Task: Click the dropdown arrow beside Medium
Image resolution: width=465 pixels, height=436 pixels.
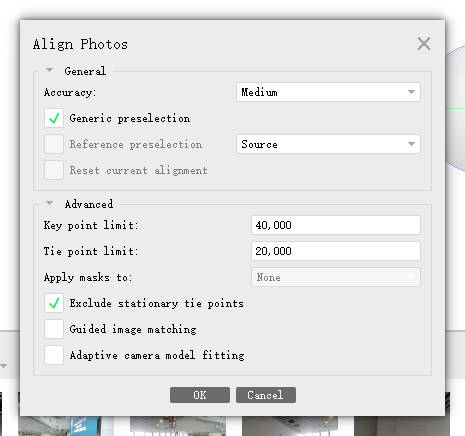Action: click(411, 92)
